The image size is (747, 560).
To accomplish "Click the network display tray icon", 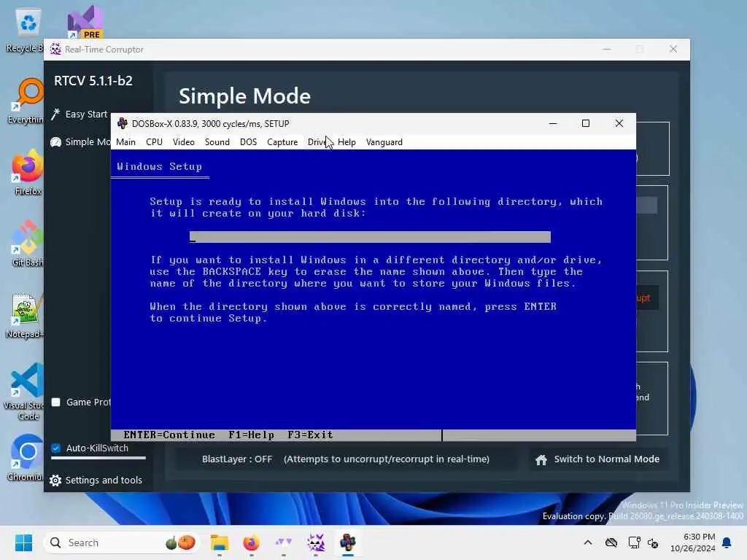I will coord(634,542).
